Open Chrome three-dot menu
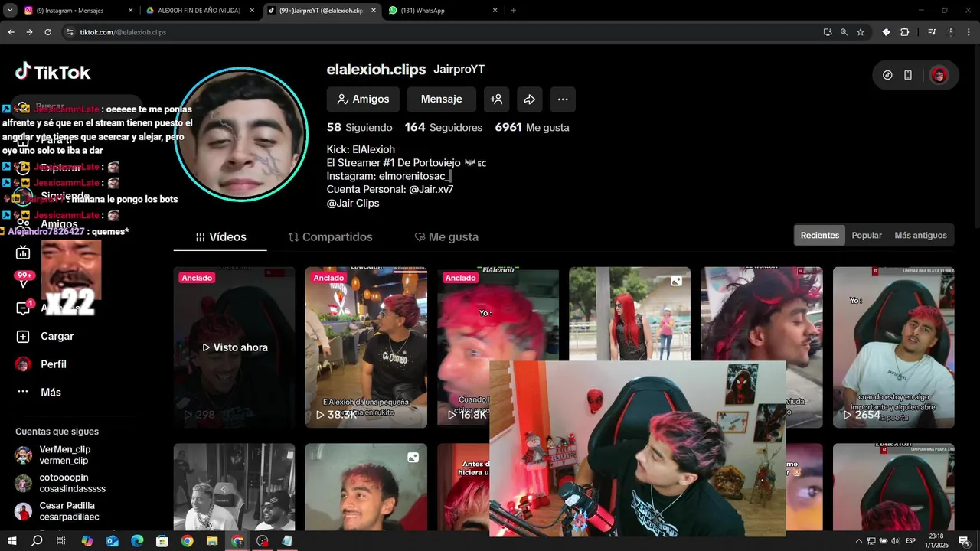The width and height of the screenshot is (980, 551). point(969,32)
